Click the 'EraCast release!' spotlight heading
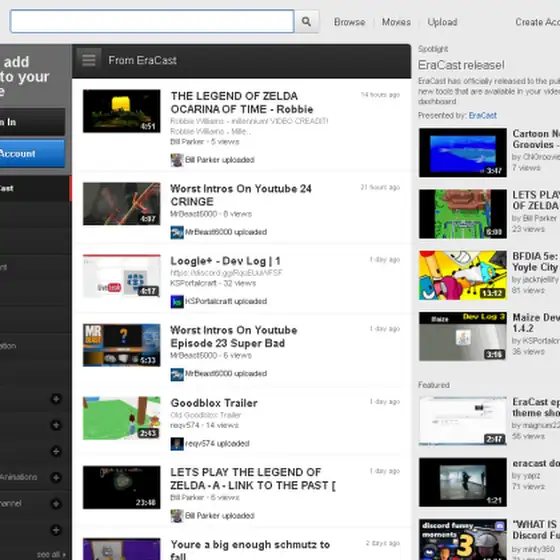 [461, 65]
